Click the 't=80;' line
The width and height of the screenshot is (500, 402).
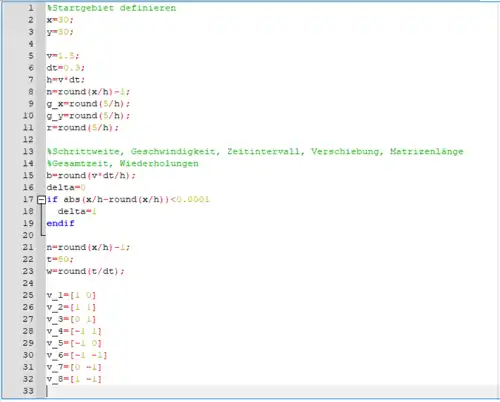(60, 259)
